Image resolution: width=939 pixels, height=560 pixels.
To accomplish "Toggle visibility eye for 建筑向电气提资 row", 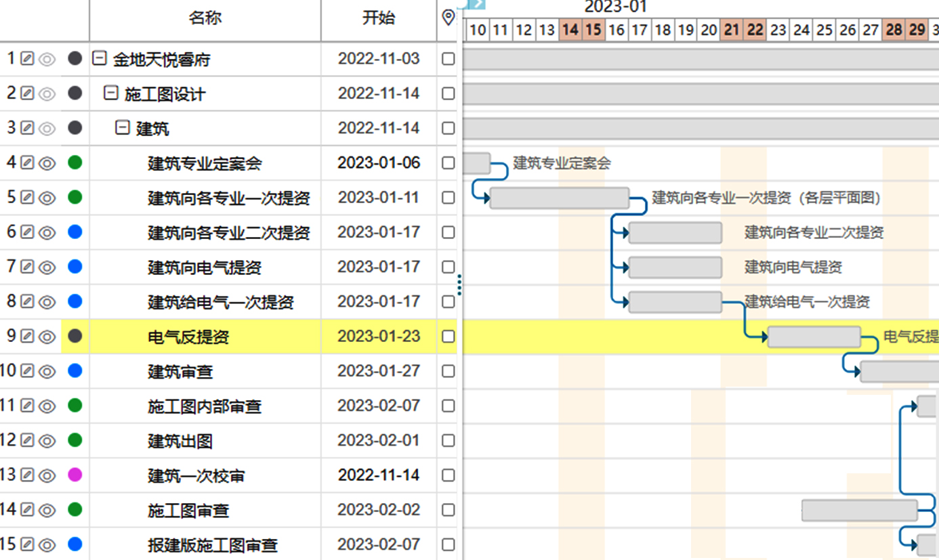I will (46, 267).
